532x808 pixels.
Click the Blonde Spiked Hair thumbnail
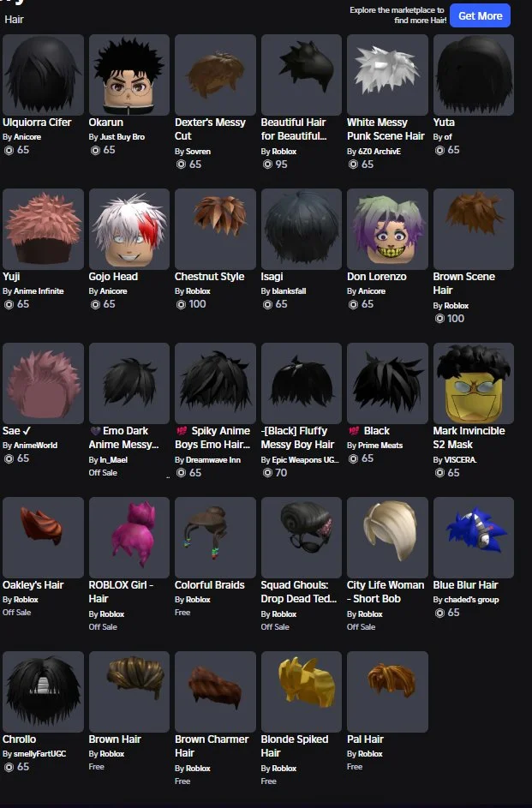[x=302, y=691]
